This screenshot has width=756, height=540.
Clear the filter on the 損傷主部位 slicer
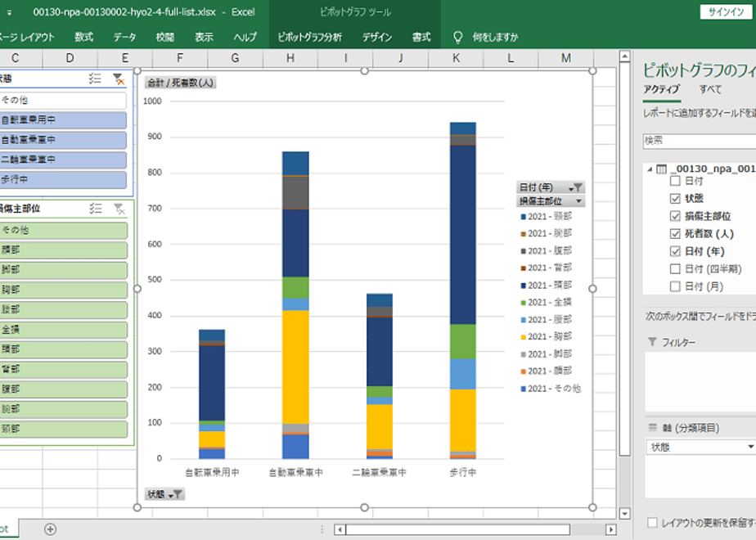pos(119,209)
